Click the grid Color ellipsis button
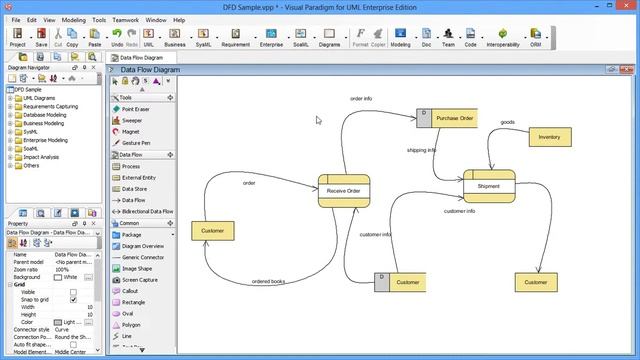 coord(88,322)
